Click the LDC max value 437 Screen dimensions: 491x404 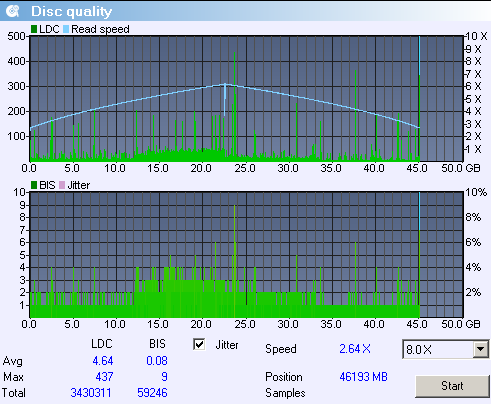[104, 377]
